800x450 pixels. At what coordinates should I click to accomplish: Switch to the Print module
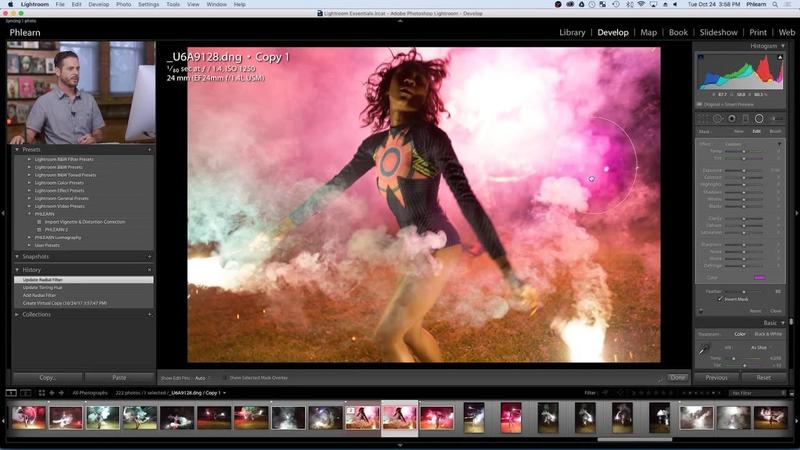click(x=758, y=32)
